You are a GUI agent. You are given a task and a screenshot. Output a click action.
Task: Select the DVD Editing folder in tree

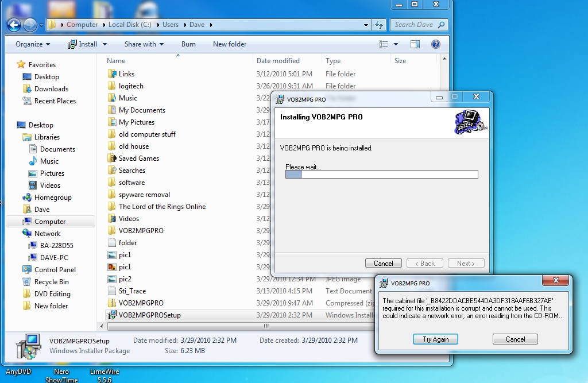click(x=52, y=294)
